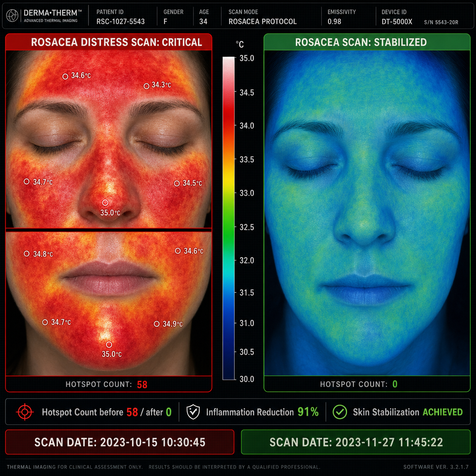Select the 34.8°C lower cheek hotspot marker
The image size is (476, 476).
[x=27, y=254]
